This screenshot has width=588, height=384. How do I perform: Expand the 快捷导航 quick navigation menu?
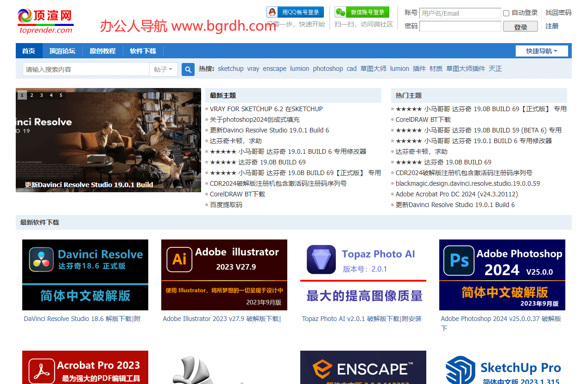[541, 51]
